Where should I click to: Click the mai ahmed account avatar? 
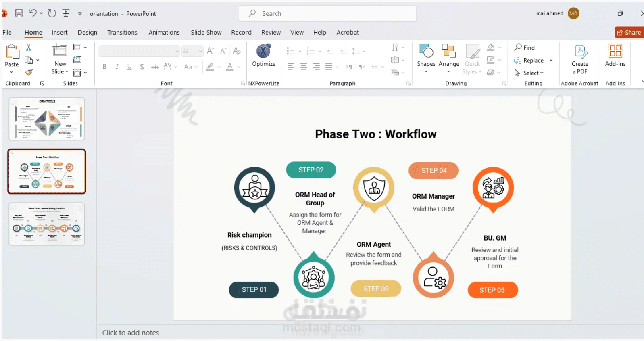pyautogui.click(x=573, y=13)
